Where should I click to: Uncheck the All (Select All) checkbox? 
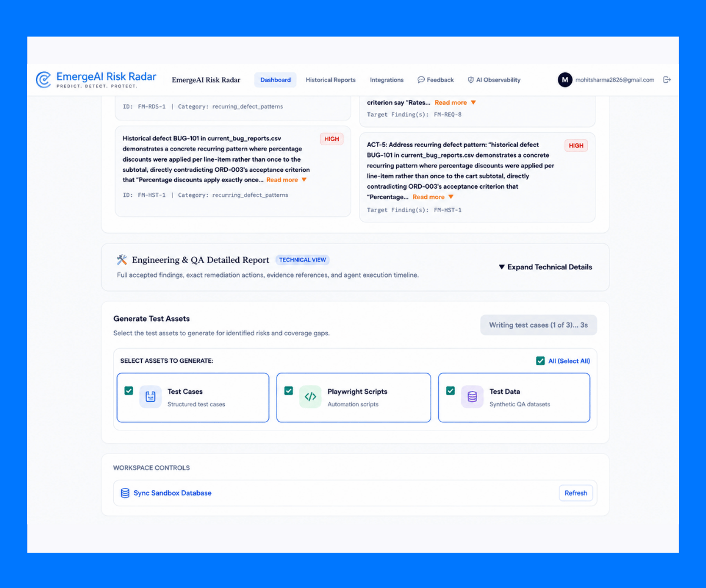(x=540, y=361)
